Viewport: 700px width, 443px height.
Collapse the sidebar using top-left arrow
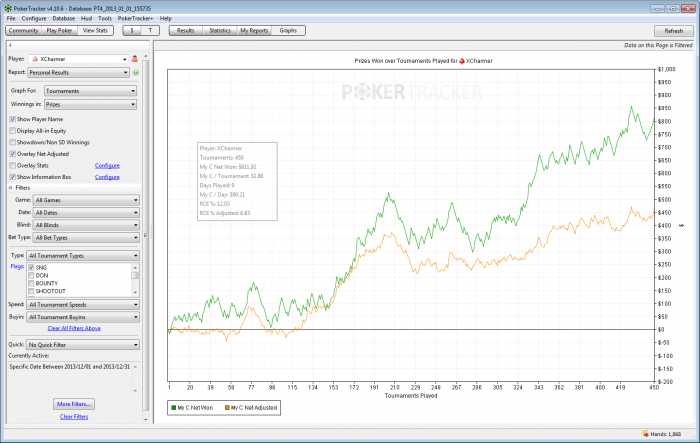(9, 45)
